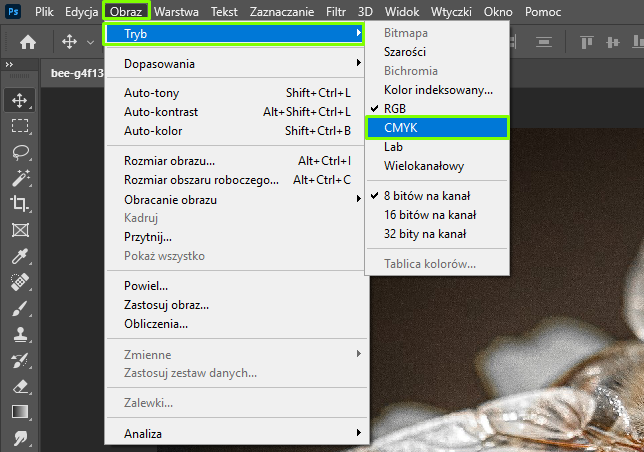Image resolution: width=644 pixels, height=452 pixels.
Task: Open the 3D menu
Action: point(365,12)
